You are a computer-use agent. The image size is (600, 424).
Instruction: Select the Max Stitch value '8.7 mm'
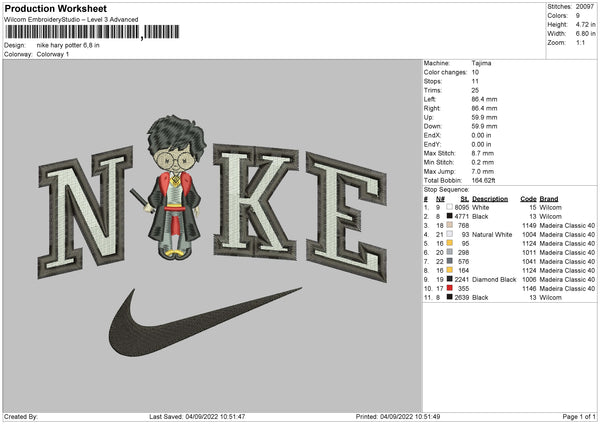point(483,153)
